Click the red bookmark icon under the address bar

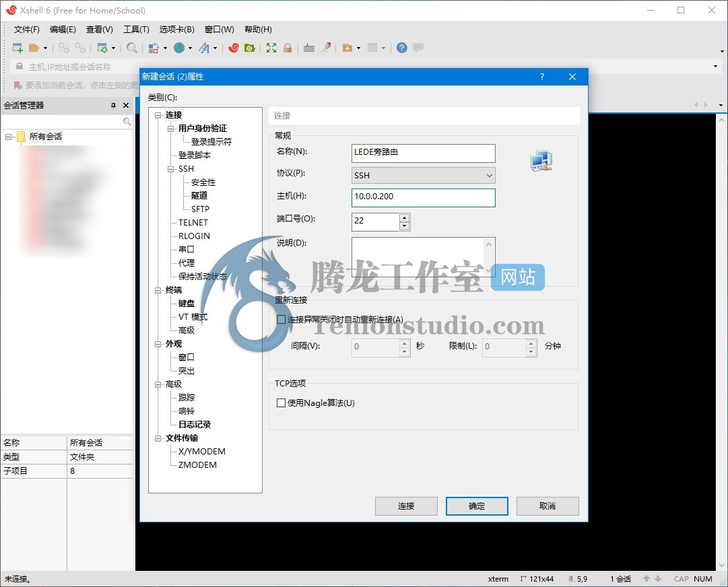[18, 85]
